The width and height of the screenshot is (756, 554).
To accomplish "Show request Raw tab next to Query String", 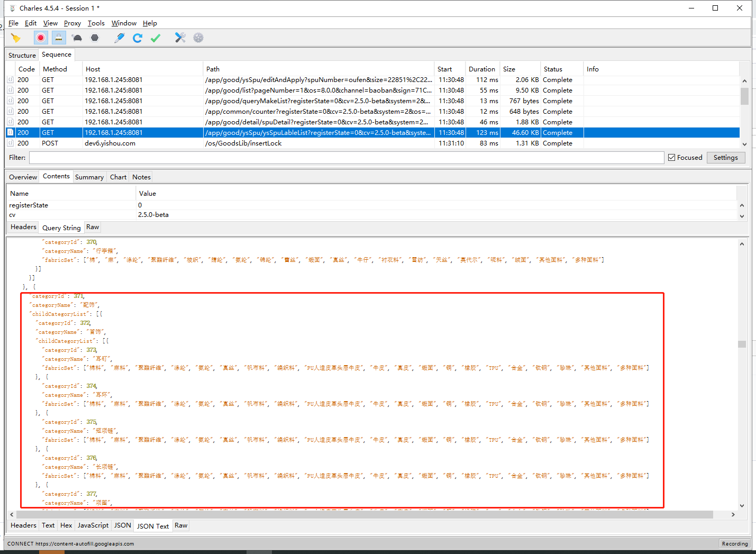I will pos(93,227).
